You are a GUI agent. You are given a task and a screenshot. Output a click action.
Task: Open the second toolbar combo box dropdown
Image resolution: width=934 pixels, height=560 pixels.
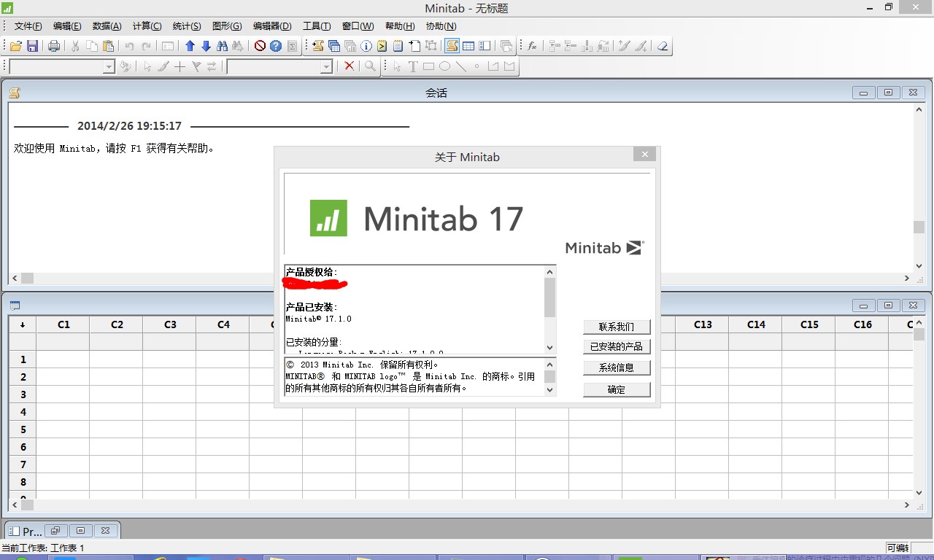327,66
